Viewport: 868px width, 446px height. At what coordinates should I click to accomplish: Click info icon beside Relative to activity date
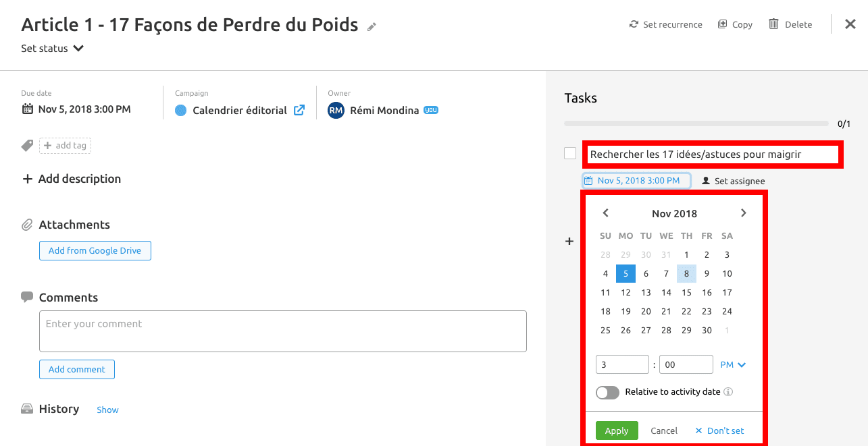click(x=729, y=392)
